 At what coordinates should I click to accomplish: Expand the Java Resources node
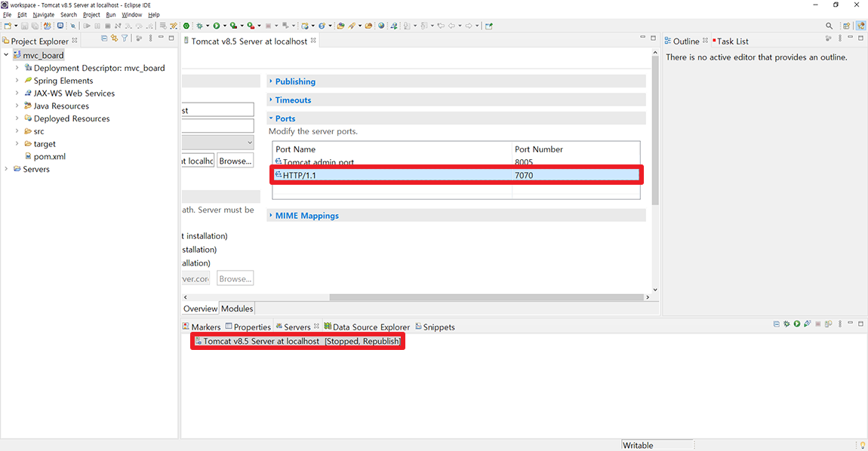(x=17, y=106)
